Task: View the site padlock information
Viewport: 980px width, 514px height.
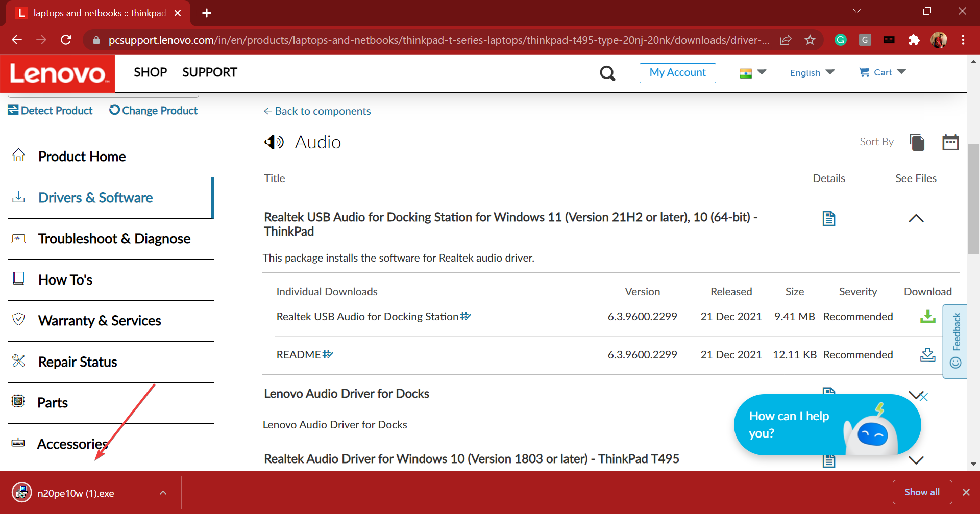Action: click(96, 40)
